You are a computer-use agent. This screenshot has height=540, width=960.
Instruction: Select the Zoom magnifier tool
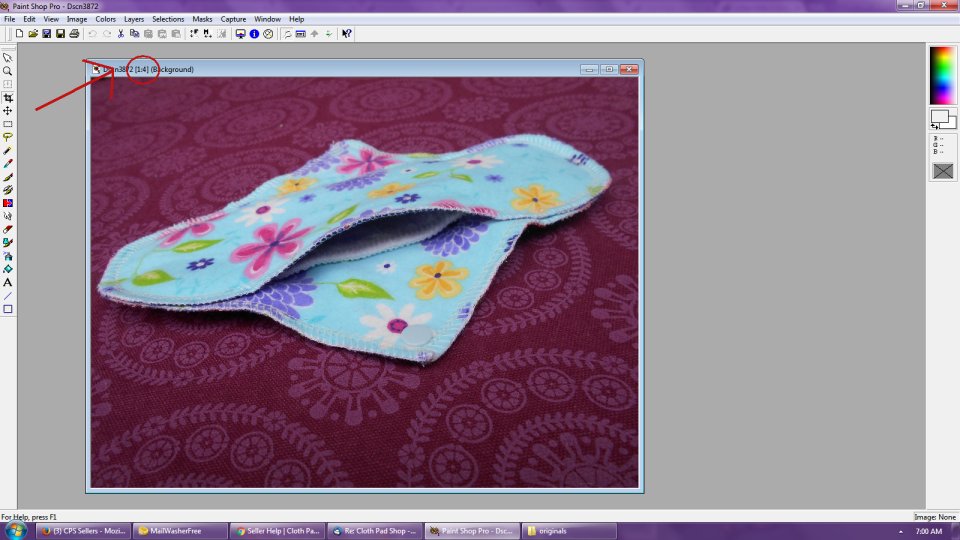[8, 71]
